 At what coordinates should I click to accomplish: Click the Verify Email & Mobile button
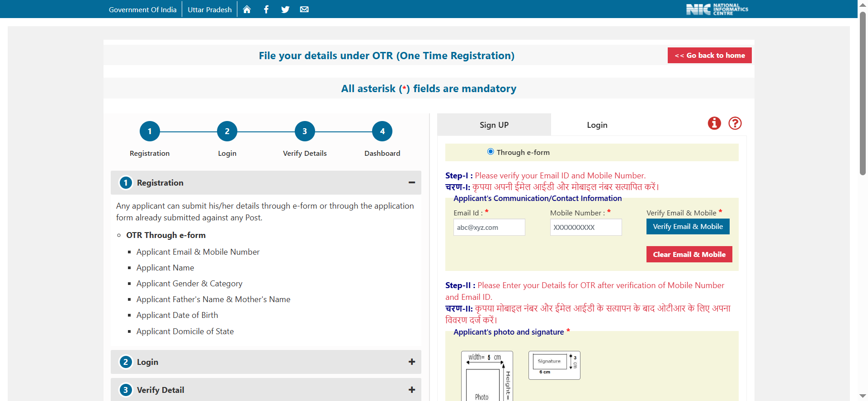coord(688,227)
